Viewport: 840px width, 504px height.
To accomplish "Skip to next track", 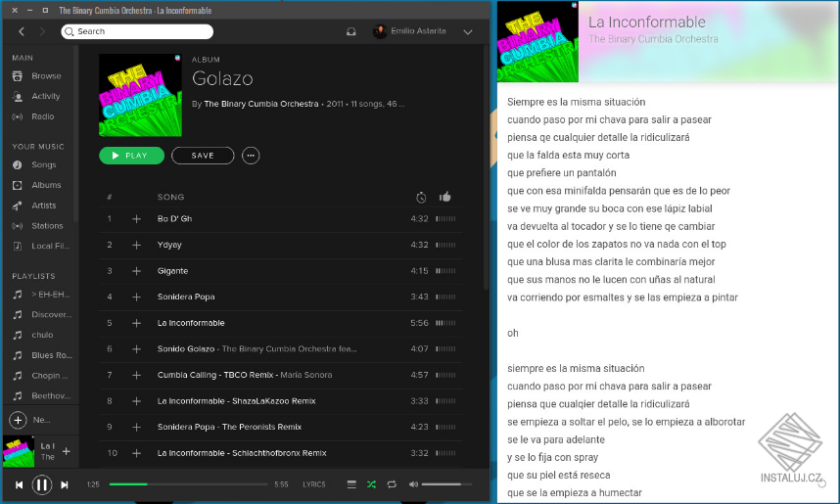I will click(x=65, y=484).
